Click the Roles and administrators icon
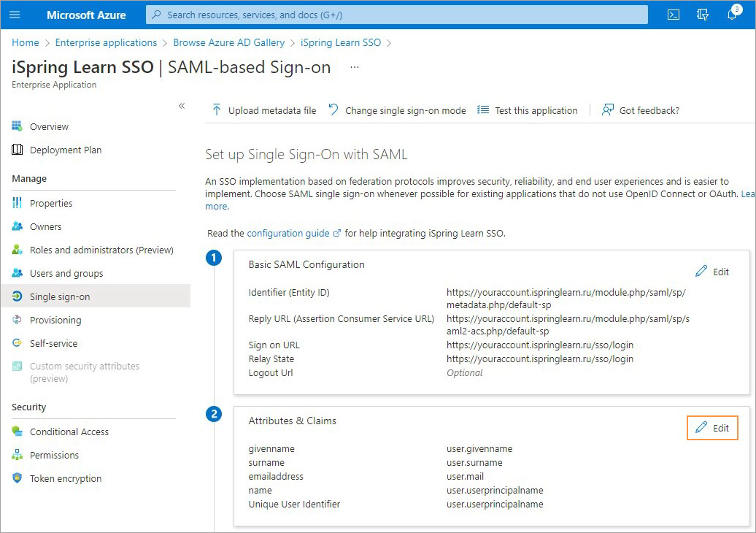This screenshot has width=756, height=533. [x=17, y=250]
